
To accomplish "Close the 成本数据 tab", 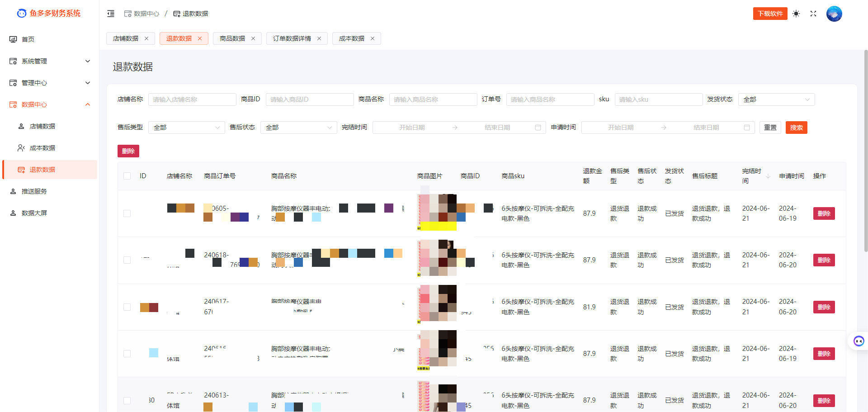I will point(373,38).
